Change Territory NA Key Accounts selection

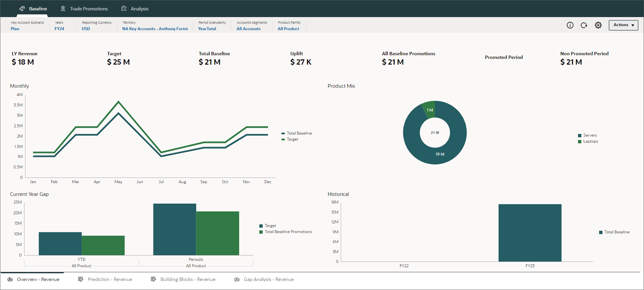[155, 29]
